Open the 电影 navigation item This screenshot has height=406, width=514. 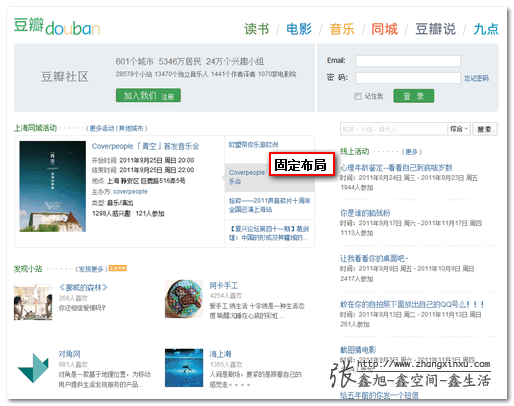pyautogui.click(x=299, y=29)
